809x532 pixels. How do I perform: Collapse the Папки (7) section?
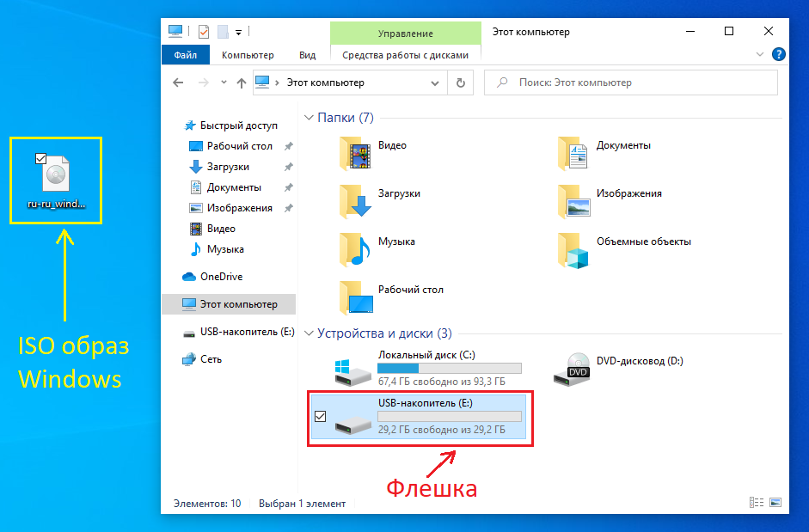310,117
